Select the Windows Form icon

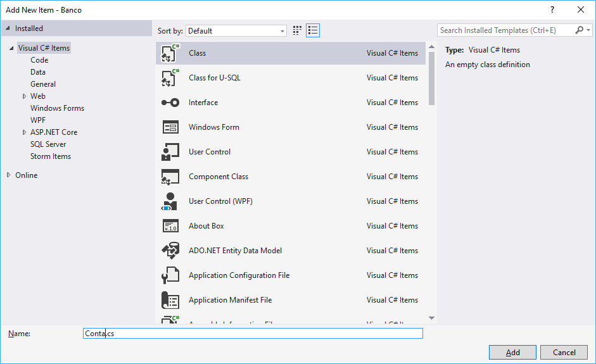click(x=170, y=127)
